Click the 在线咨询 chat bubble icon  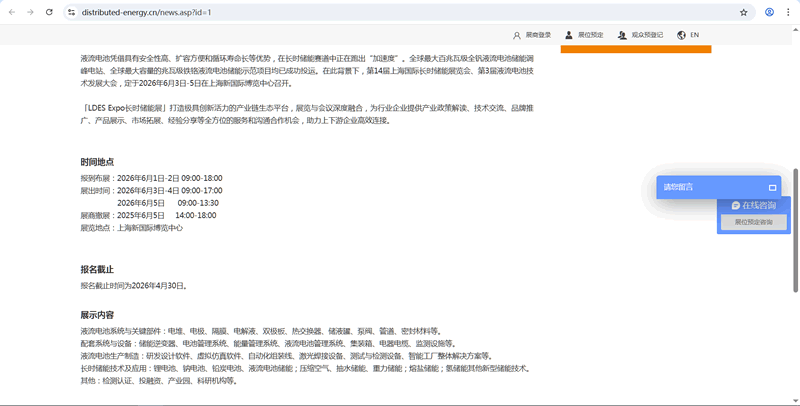click(x=735, y=205)
